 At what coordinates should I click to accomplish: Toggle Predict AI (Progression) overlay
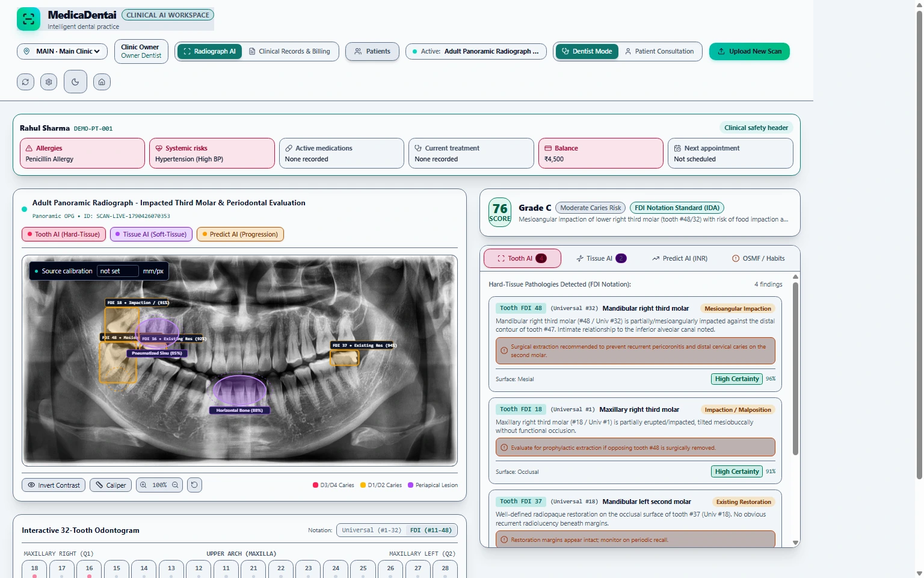(240, 234)
